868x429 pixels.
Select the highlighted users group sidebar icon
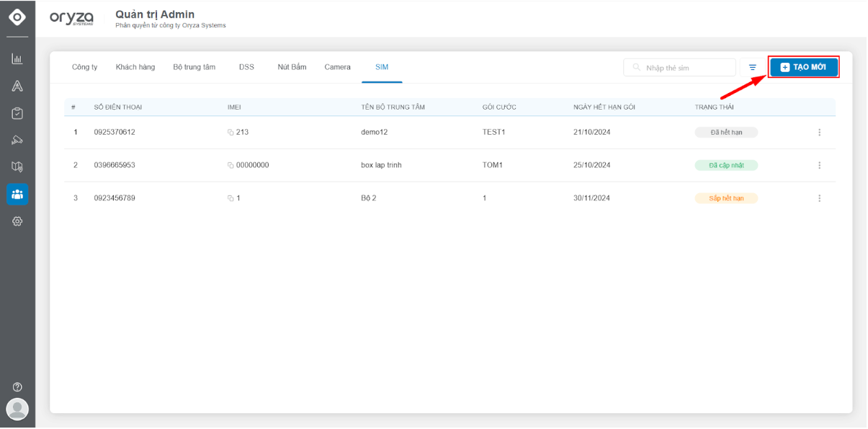pyautogui.click(x=17, y=194)
